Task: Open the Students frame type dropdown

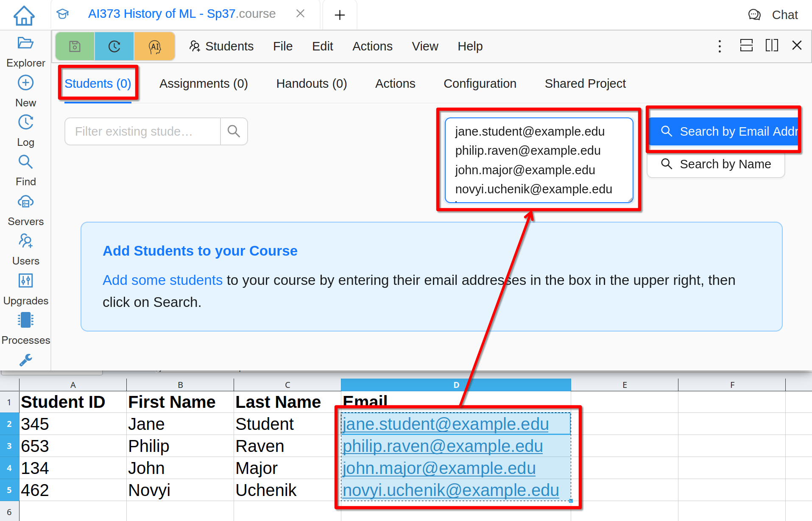Action: 221,46
